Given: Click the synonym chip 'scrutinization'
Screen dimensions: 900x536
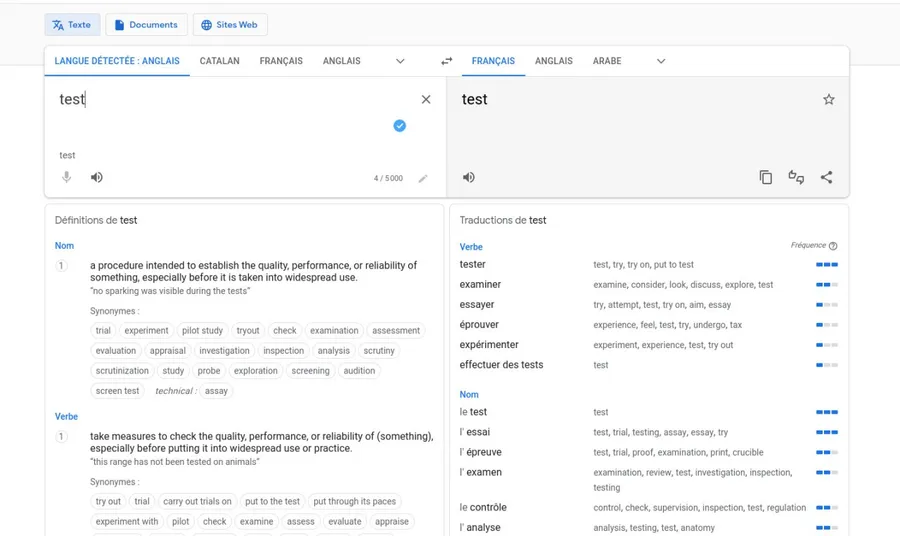Looking at the screenshot, I should pos(122,371).
